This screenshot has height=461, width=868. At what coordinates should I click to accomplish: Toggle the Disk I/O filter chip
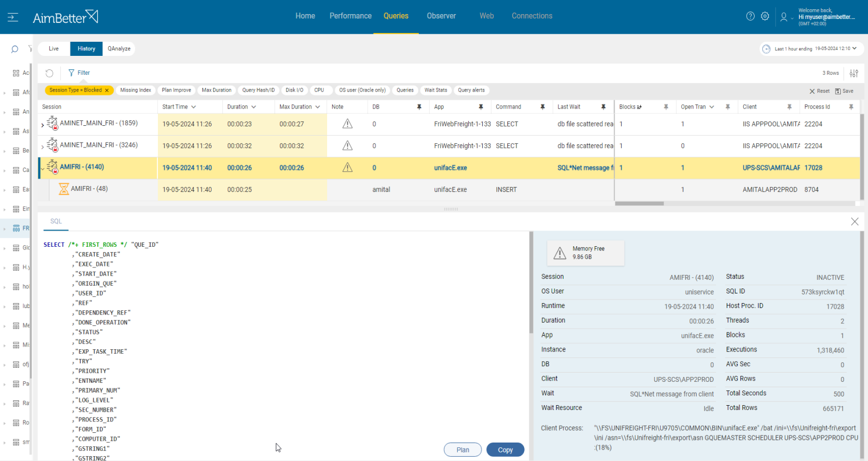[295, 90]
